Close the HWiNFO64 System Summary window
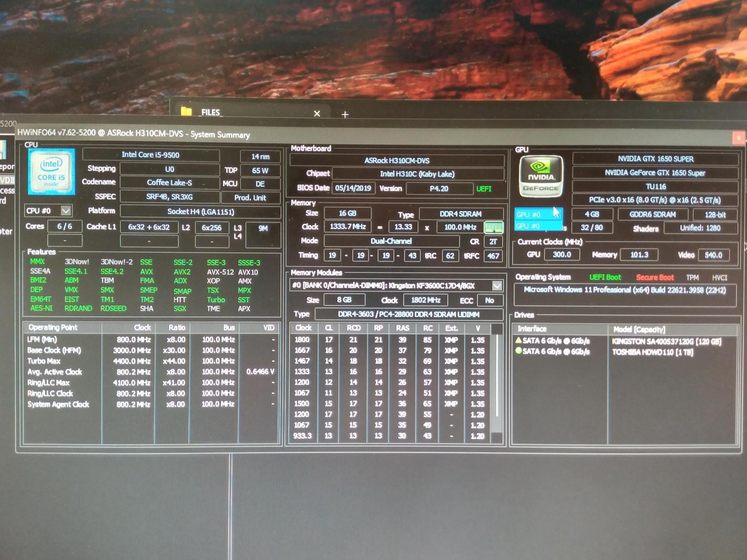This screenshot has height=560, width=747. (x=738, y=138)
